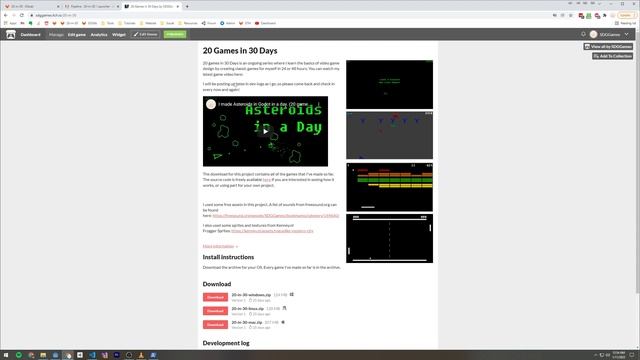640x360 pixels.
Task: Click Add To Collection button
Action: tap(612, 56)
